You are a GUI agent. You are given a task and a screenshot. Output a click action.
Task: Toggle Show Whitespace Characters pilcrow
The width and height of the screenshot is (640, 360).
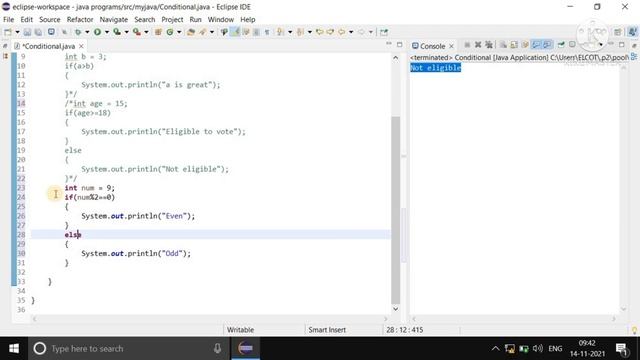[267, 32]
